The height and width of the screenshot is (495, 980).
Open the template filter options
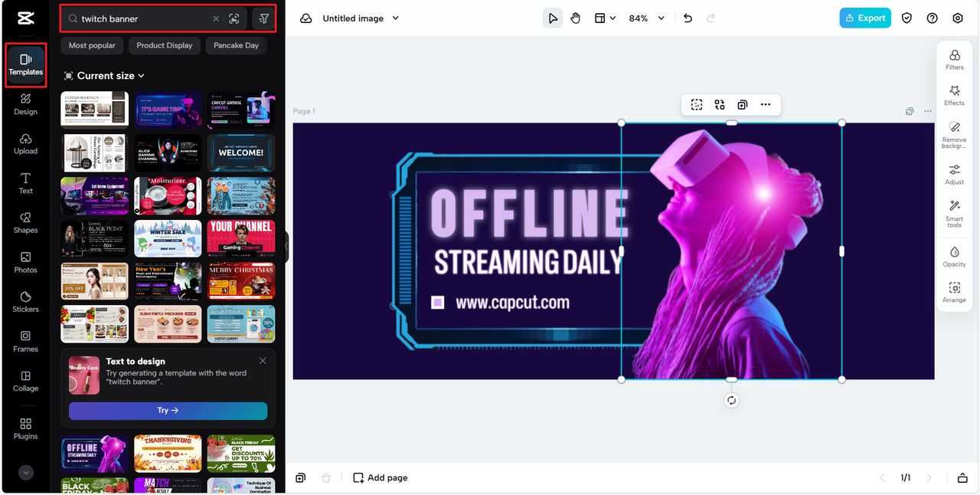click(264, 18)
